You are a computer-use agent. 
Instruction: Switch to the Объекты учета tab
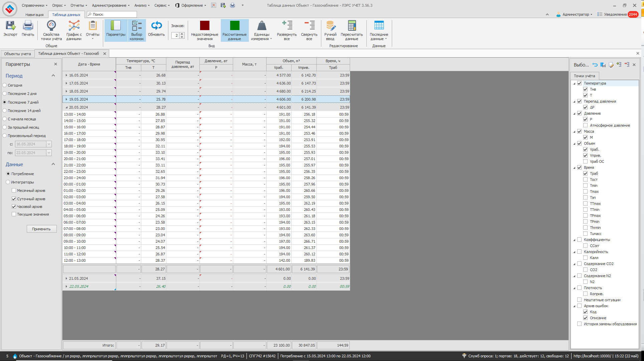17,54
